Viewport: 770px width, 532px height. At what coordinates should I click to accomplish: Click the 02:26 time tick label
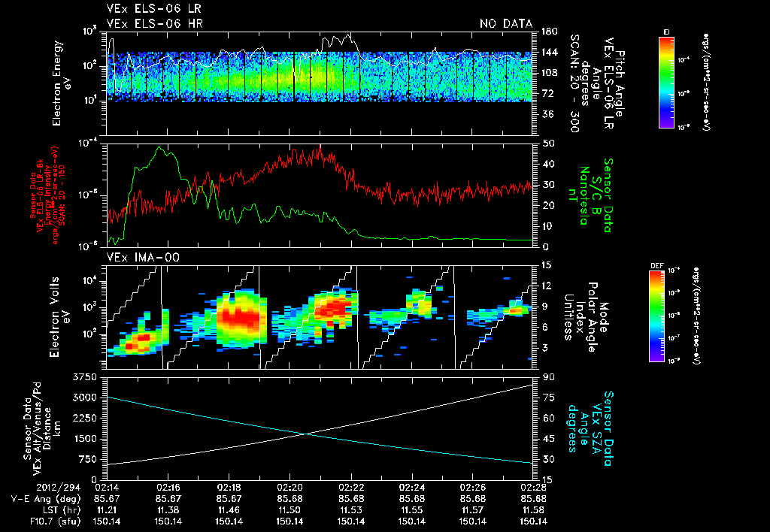pos(472,488)
